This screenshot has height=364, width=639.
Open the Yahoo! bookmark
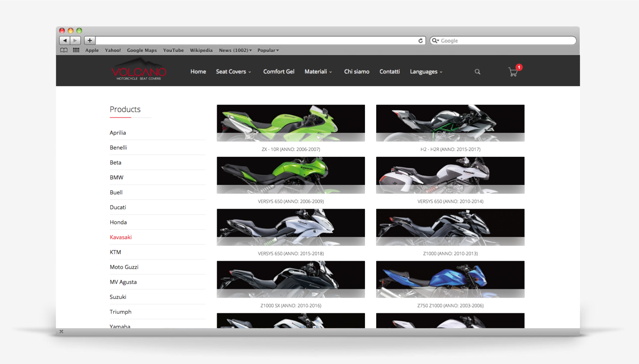pyautogui.click(x=113, y=50)
